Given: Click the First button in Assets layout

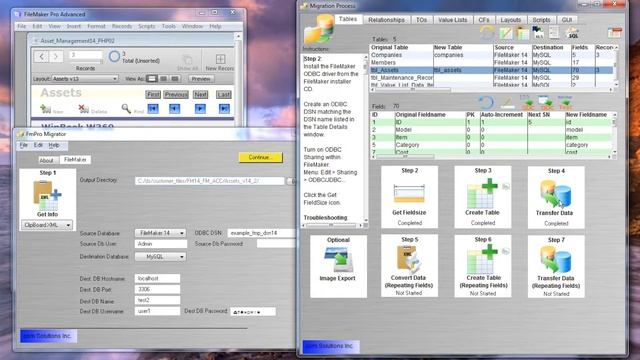Looking at the screenshot, I should [153, 95].
